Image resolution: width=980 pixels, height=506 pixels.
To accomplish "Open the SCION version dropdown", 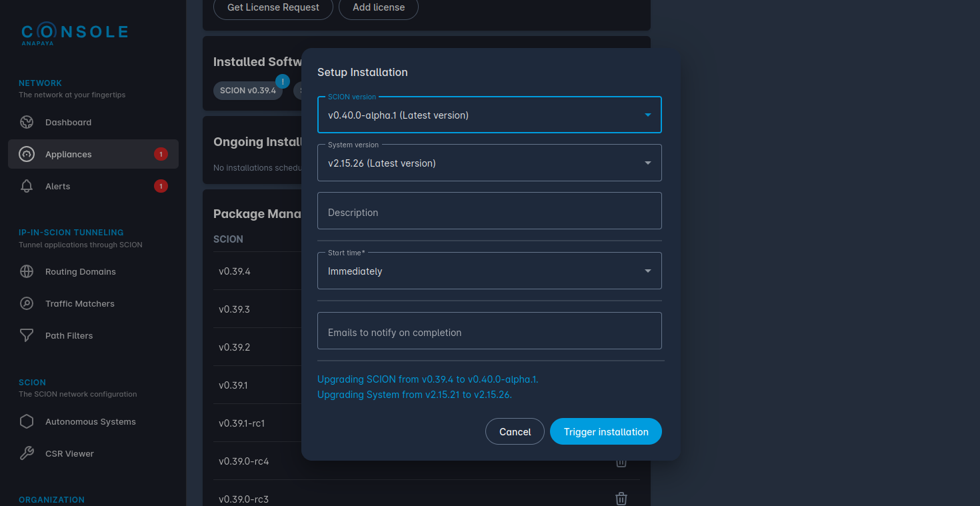I will 489,115.
